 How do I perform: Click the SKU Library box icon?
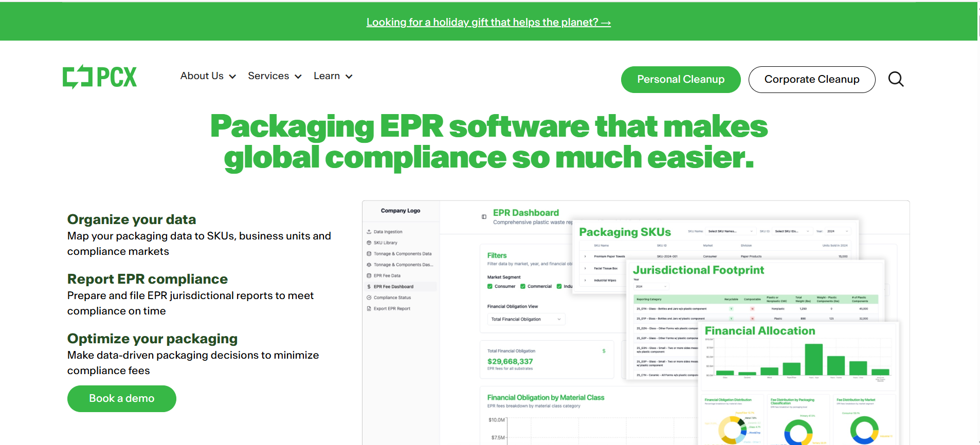(369, 243)
